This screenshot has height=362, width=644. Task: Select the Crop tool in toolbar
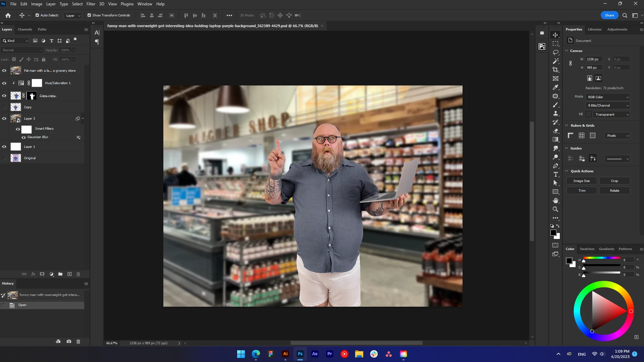[555, 70]
